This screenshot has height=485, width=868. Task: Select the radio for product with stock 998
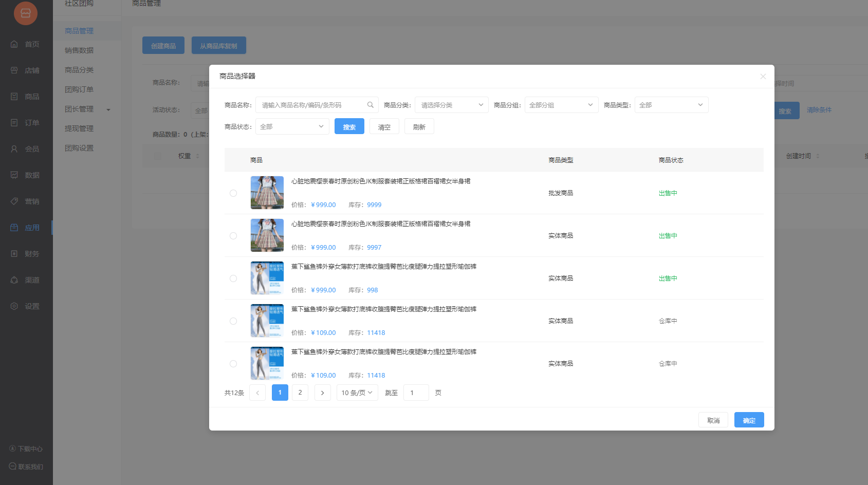[233, 278]
